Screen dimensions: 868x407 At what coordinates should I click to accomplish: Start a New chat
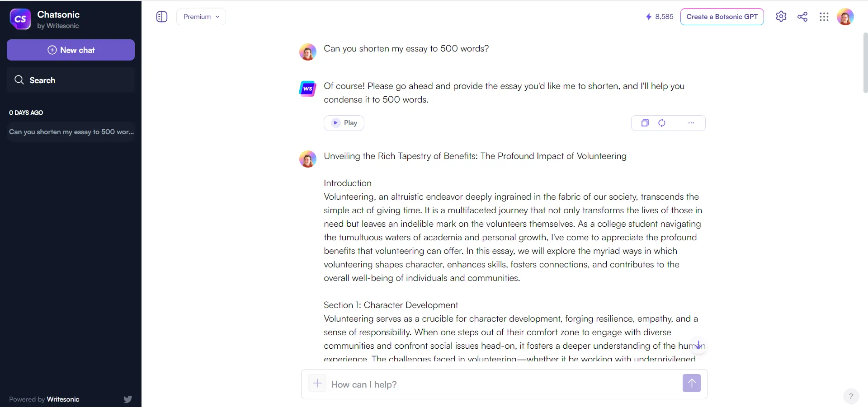point(71,50)
